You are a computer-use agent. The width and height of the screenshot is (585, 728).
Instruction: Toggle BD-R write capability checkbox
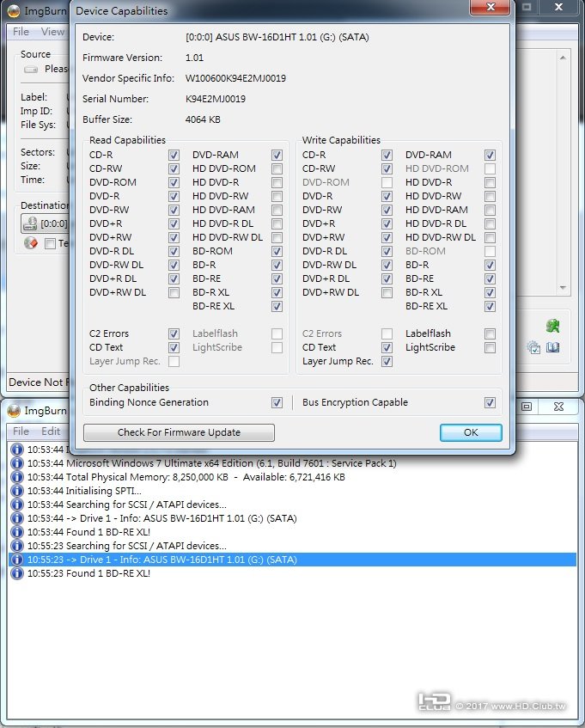490,265
